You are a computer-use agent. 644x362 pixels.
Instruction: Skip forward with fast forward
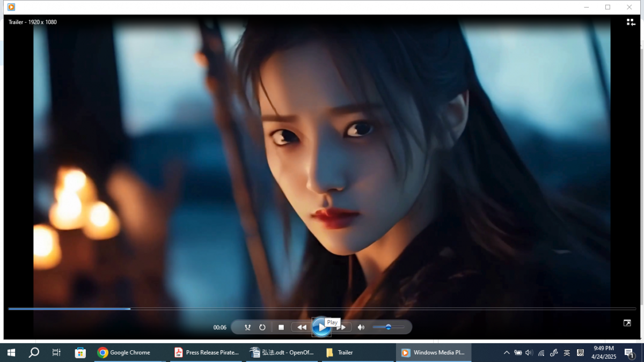[342, 327]
